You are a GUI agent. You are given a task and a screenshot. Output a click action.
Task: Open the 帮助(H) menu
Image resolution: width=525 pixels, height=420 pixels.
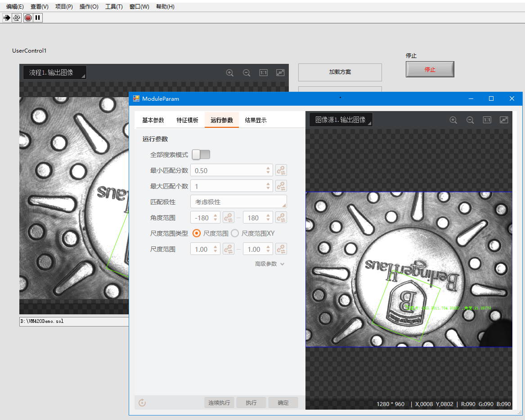(x=165, y=7)
